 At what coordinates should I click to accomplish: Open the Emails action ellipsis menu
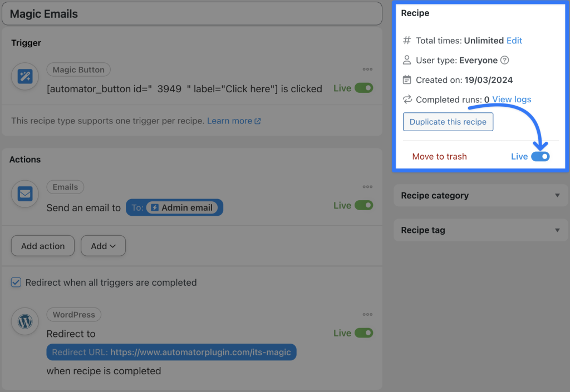[367, 186]
